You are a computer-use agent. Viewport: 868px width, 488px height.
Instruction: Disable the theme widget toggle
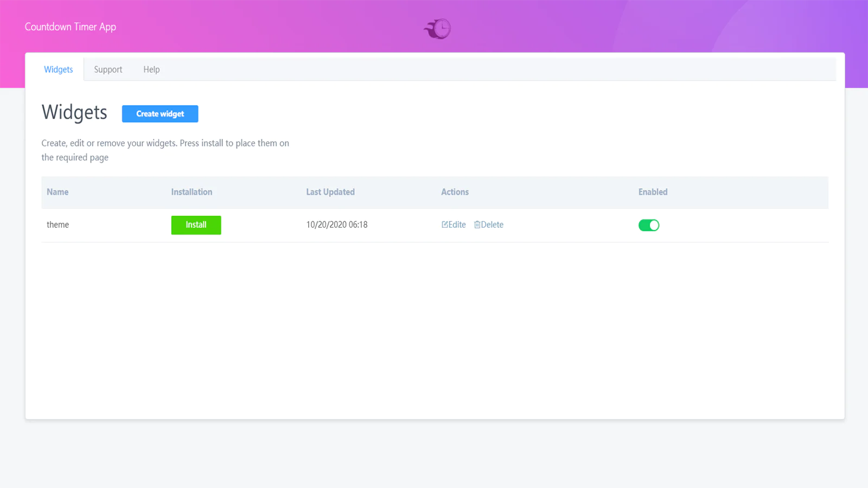click(649, 225)
